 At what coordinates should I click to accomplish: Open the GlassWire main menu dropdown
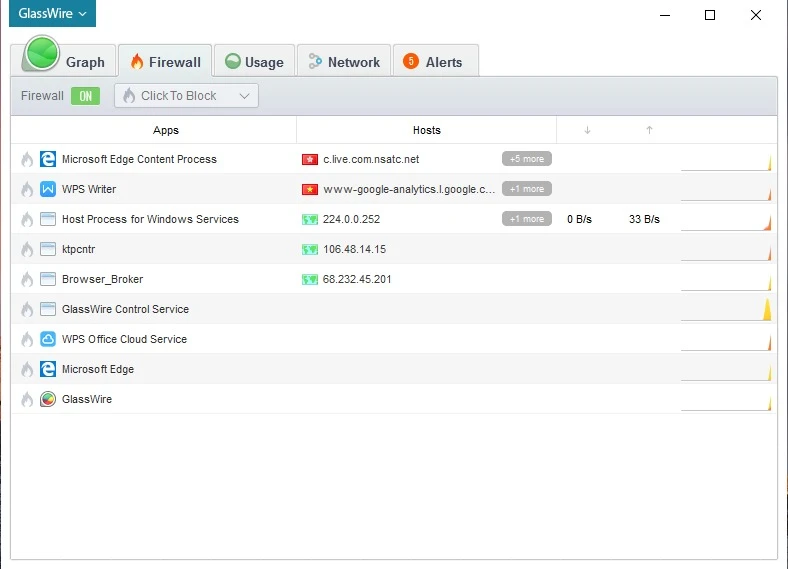(53, 14)
